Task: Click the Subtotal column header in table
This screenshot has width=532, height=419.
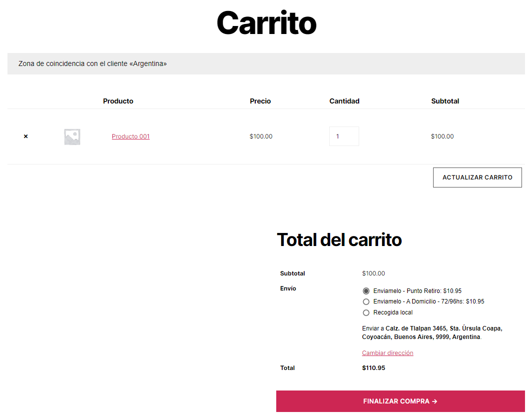Action: point(445,101)
